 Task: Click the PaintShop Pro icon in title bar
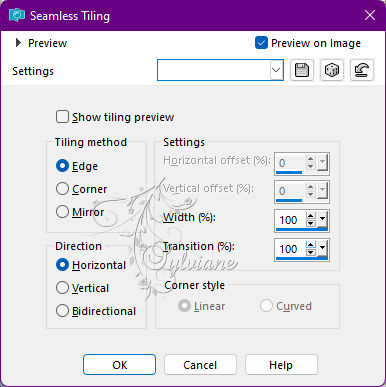click(17, 15)
